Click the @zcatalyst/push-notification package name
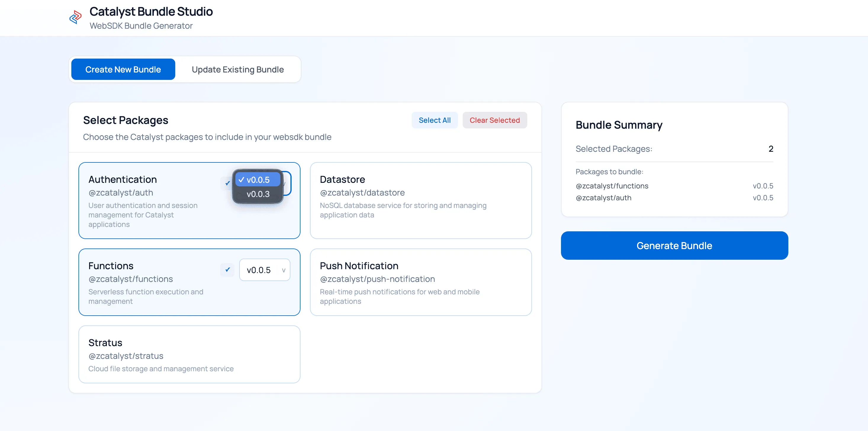This screenshot has height=431, width=868. 377,279
